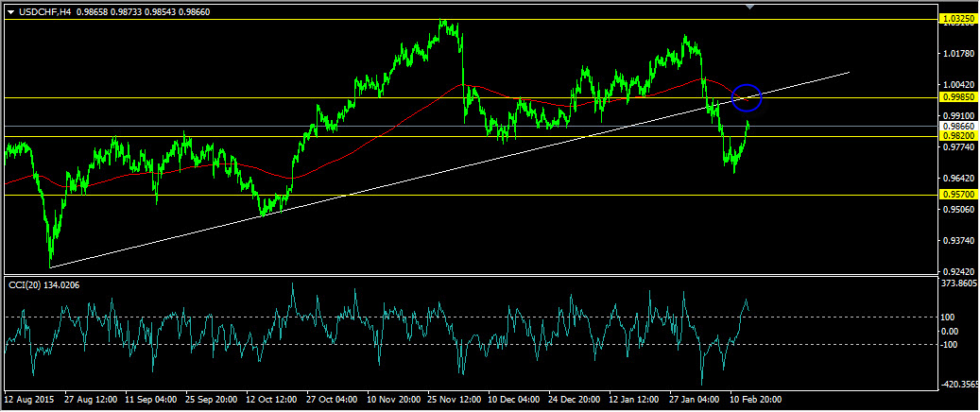Click the 12 Oct 12:00 time label
Screen dimensions: 980x412
(x=271, y=399)
